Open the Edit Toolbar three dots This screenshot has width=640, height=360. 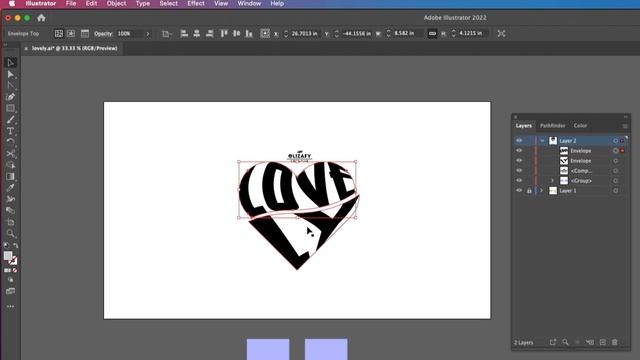11,306
